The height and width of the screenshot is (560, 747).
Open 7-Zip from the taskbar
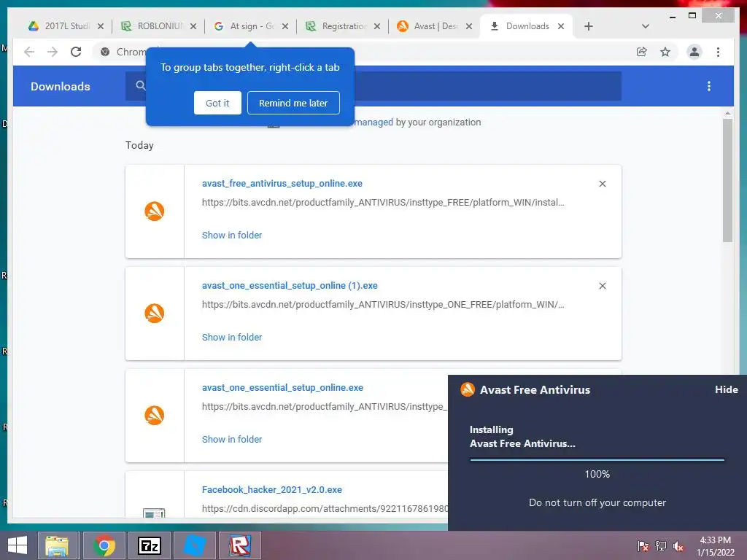pos(149,545)
